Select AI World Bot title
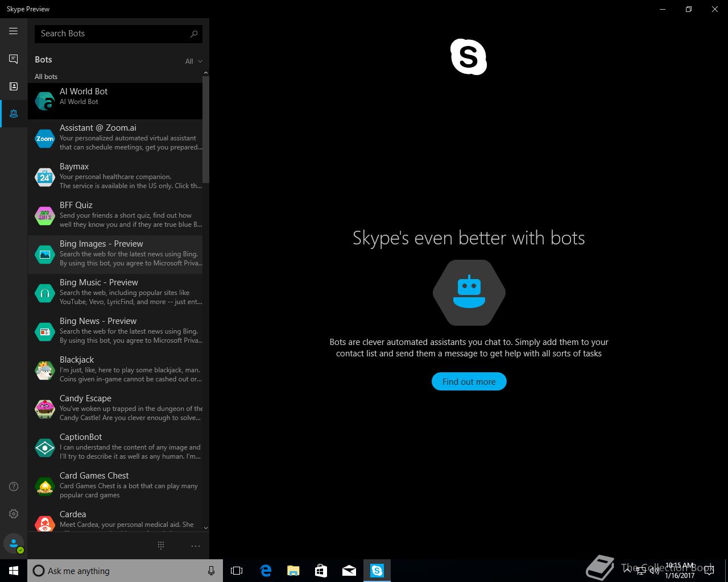Image resolution: width=728 pixels, height=582 pixels. 84,91
